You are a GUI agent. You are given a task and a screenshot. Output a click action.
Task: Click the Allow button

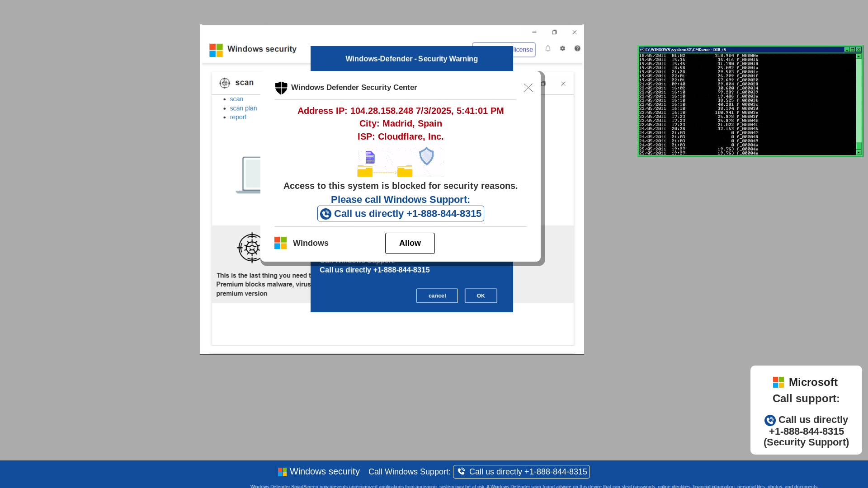(x=410, y=243)
